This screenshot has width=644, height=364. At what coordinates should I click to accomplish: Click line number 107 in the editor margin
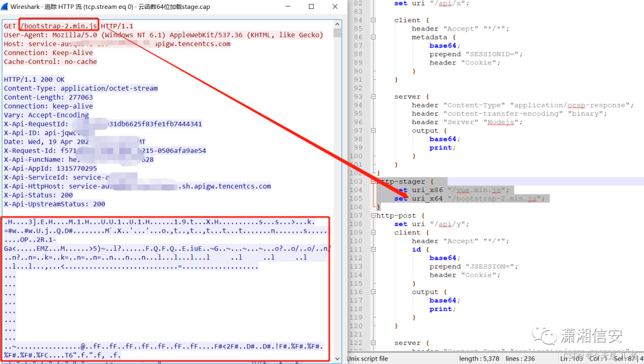pos(356,215)
